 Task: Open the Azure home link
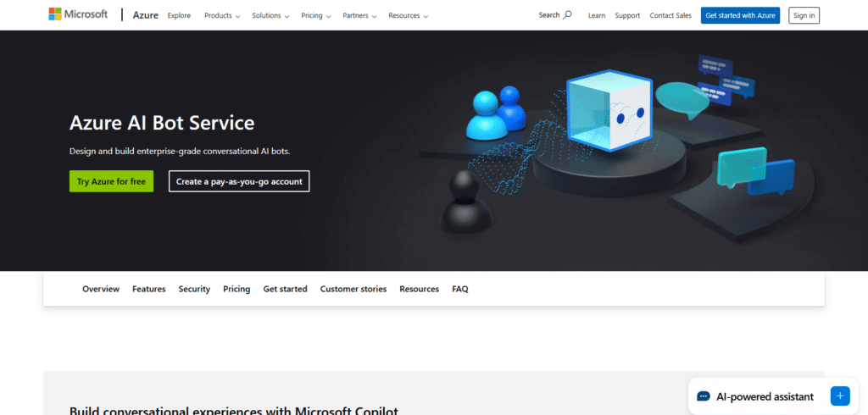point(146,15)
